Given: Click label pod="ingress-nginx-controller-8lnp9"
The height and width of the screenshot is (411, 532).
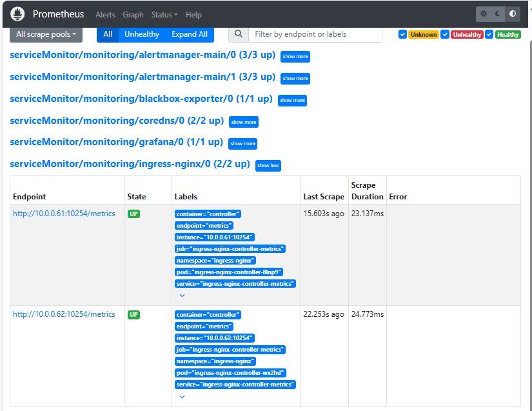Looking at the screenshot, I should (229, 272).
